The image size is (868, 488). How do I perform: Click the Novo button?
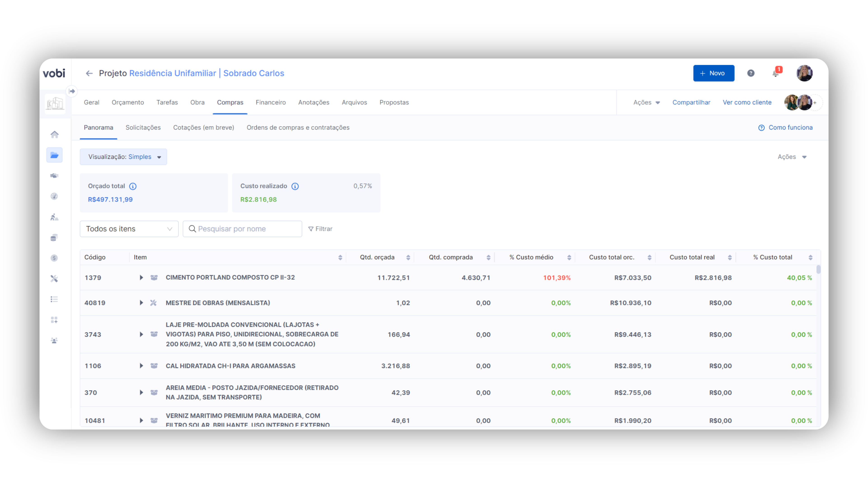[x=713, y=73]
